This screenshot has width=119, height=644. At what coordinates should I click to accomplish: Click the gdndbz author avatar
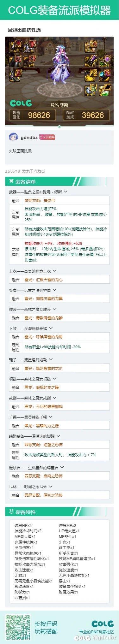click(x=13, y=137)
